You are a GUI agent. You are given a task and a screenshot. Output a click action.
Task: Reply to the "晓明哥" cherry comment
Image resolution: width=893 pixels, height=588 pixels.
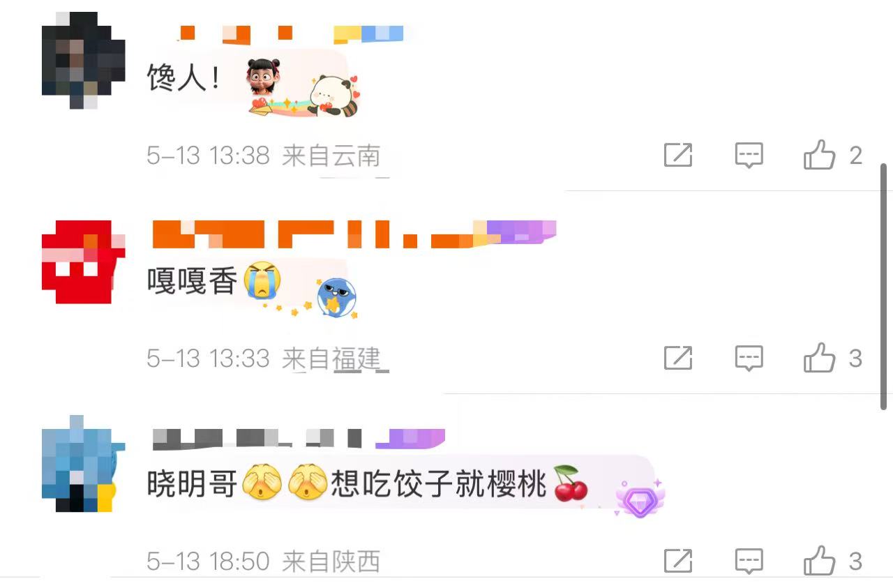749,560
